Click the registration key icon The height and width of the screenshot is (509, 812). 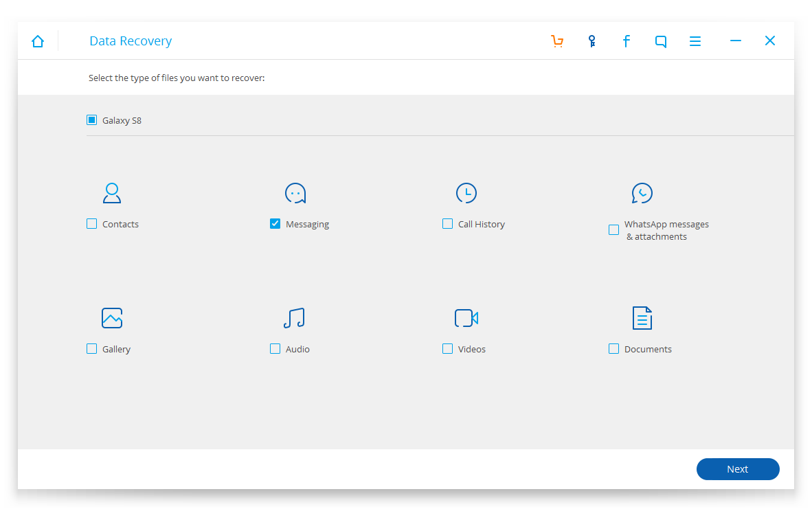[592, 41]
